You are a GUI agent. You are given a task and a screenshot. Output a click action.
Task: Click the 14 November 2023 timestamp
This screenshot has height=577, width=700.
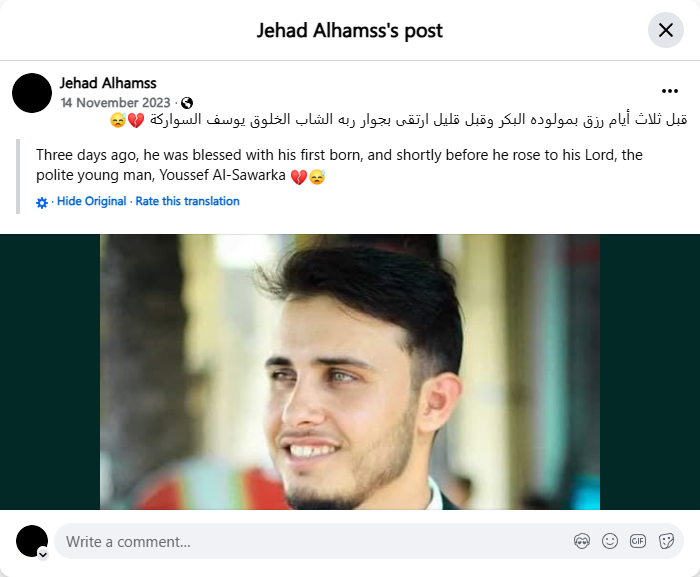(116, 103)
